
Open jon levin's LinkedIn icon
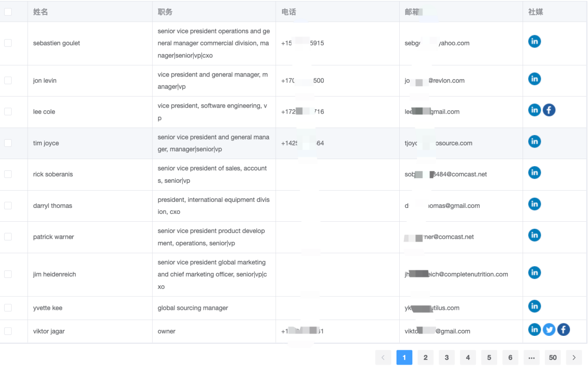tap(534, 79)
